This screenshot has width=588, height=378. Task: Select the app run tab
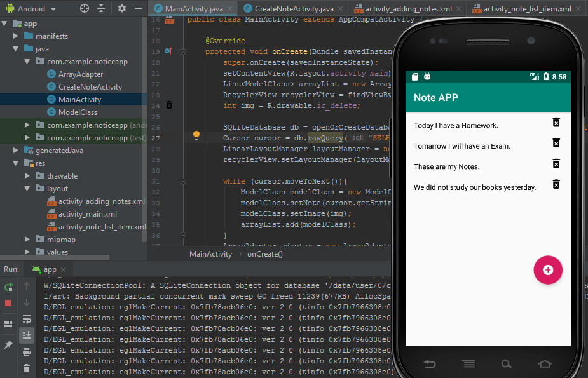tap(50, 269)
